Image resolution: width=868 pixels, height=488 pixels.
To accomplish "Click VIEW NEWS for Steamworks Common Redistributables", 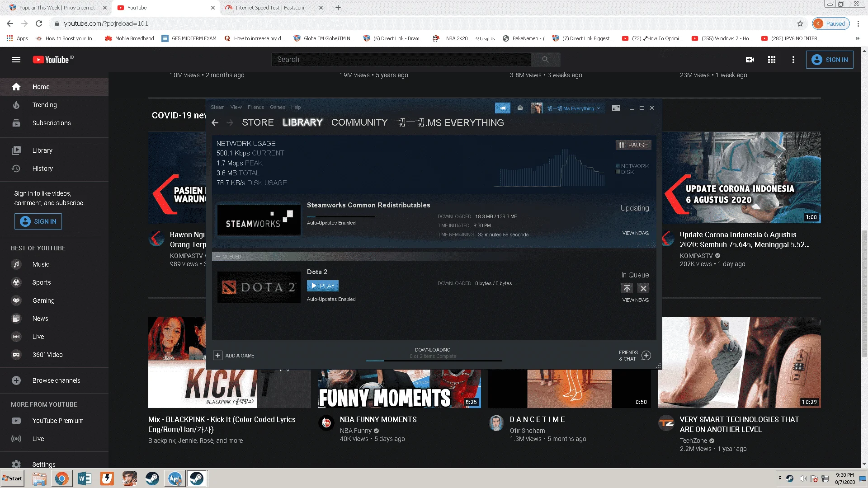I will (635, 233).
